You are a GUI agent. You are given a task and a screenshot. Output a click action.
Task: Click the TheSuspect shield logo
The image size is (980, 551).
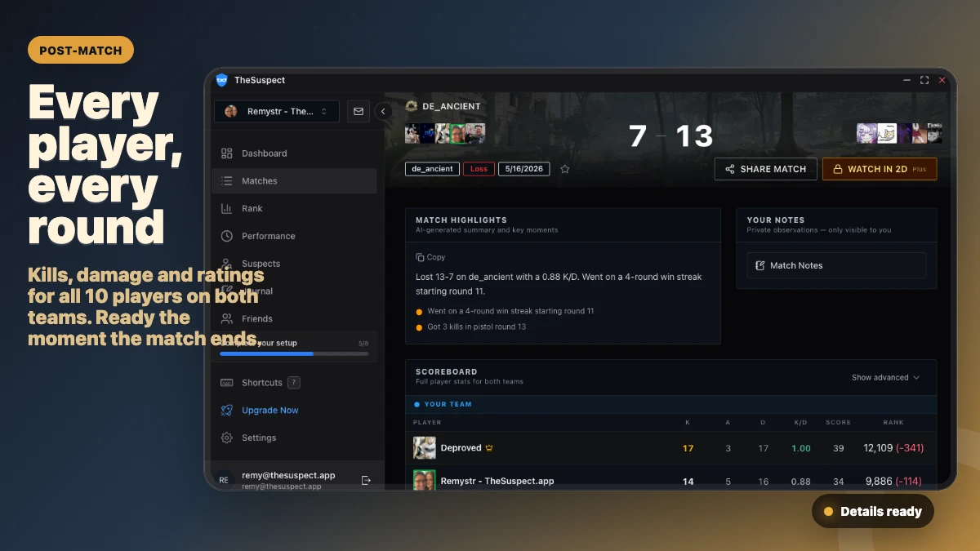[x=221, y=80]
